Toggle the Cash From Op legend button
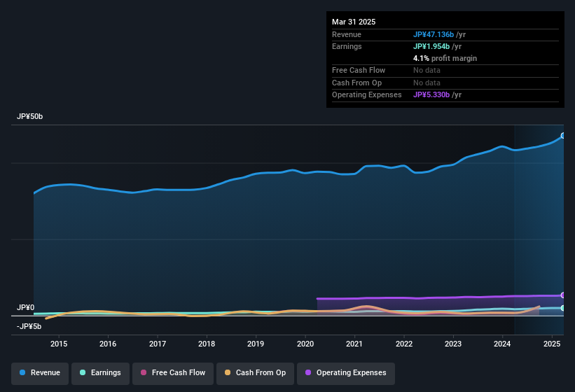The height and width of the screenshot is (392, 575). [x=255, y=373]
